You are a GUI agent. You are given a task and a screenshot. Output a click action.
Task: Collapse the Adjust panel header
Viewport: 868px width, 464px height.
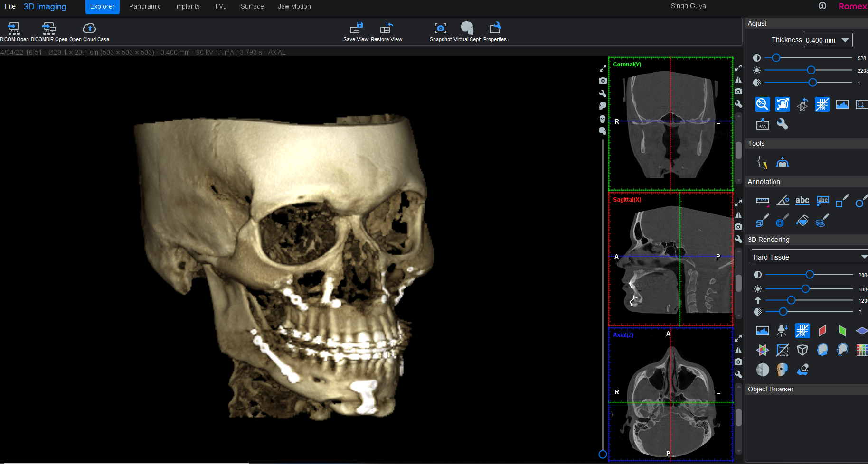(806, 23)
